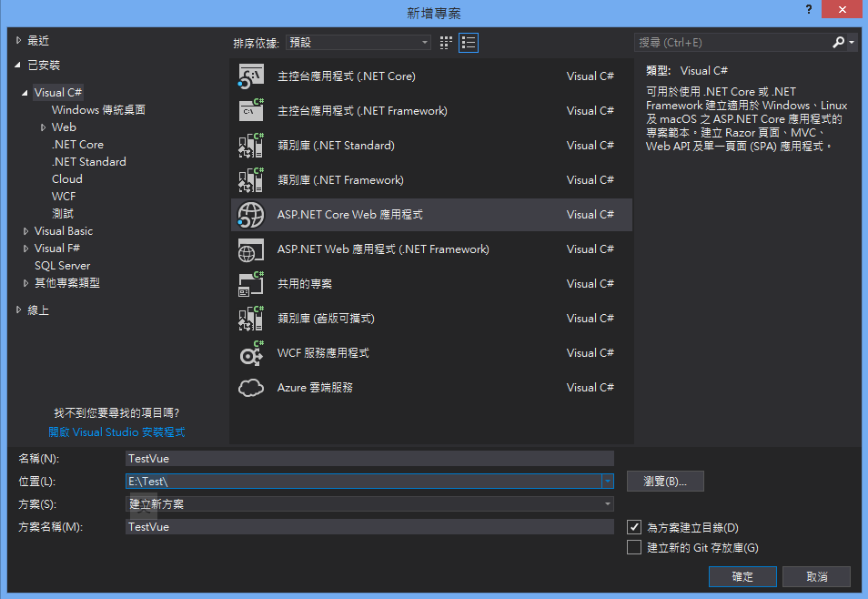Switch to small icons grid view

click(x=446, y=43)
